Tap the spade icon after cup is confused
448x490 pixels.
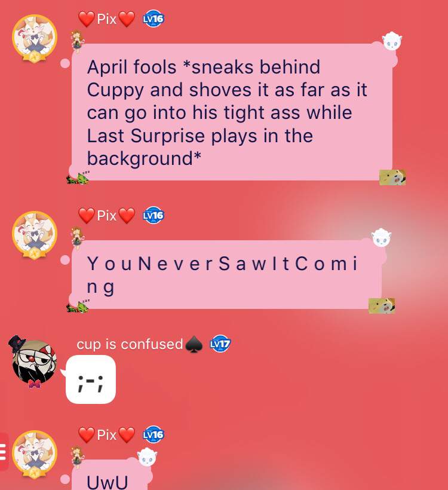[x=194, y=344]
